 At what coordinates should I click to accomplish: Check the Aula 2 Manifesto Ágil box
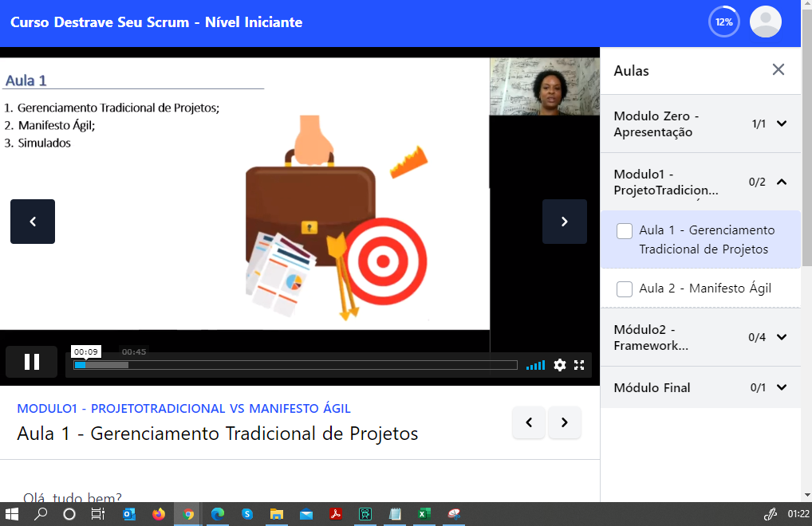(x=625, y=289)
